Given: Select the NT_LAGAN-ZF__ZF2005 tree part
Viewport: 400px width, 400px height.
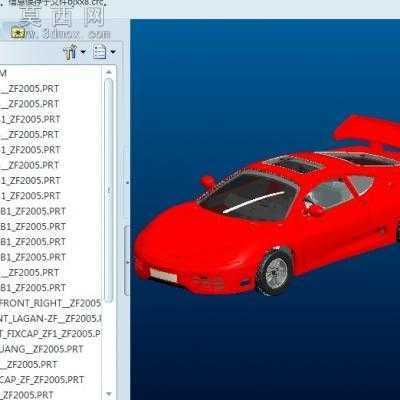Looking at the screenshot, I should coord(50,318).
